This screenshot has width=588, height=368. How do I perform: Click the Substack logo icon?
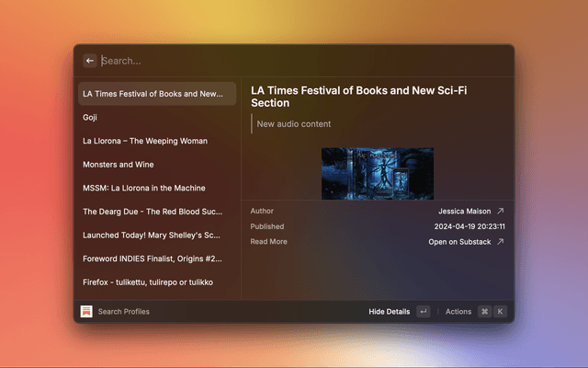coord(86,312)
